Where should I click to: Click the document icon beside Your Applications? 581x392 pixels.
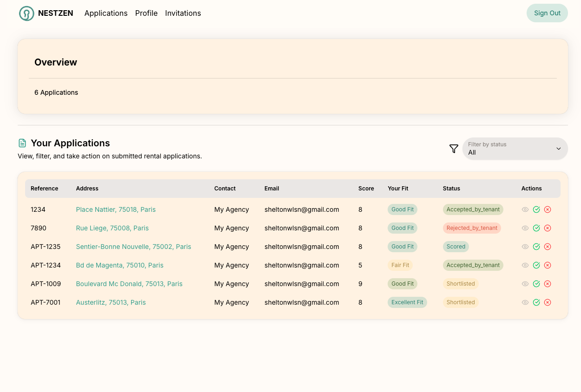click(x=22, y=143)
